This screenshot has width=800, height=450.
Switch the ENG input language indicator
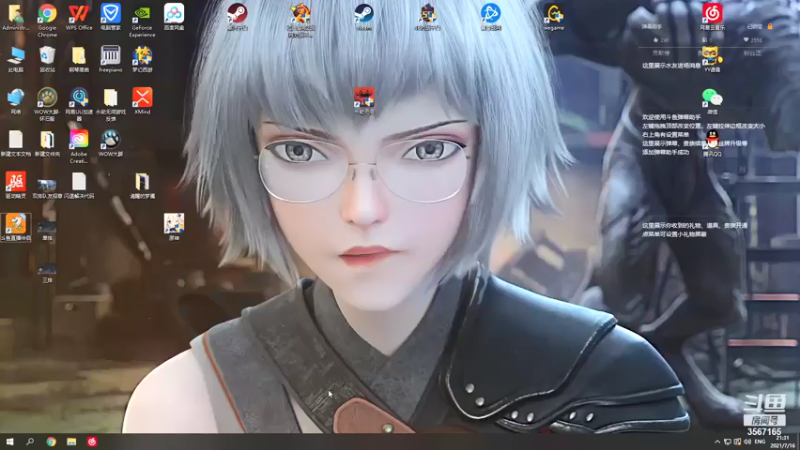760,442
